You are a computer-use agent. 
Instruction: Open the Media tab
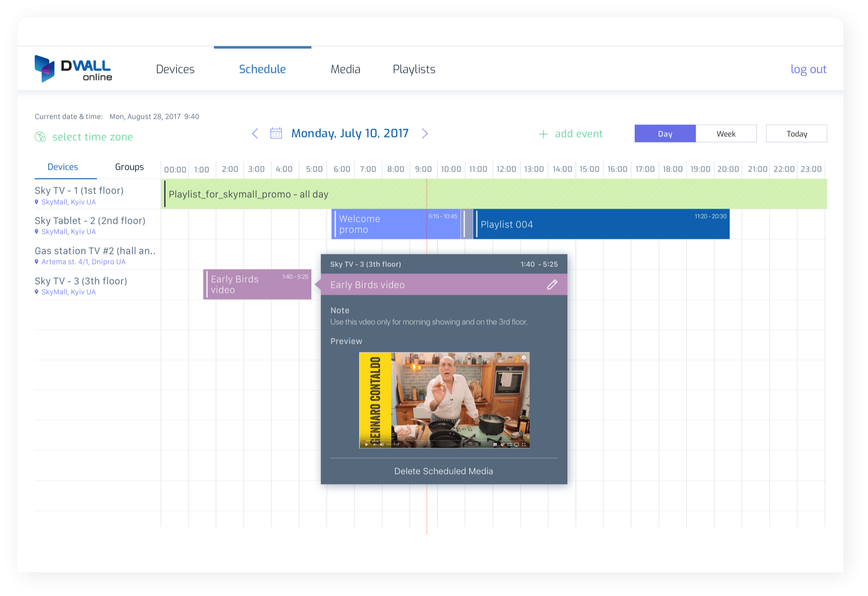(345, 69)
